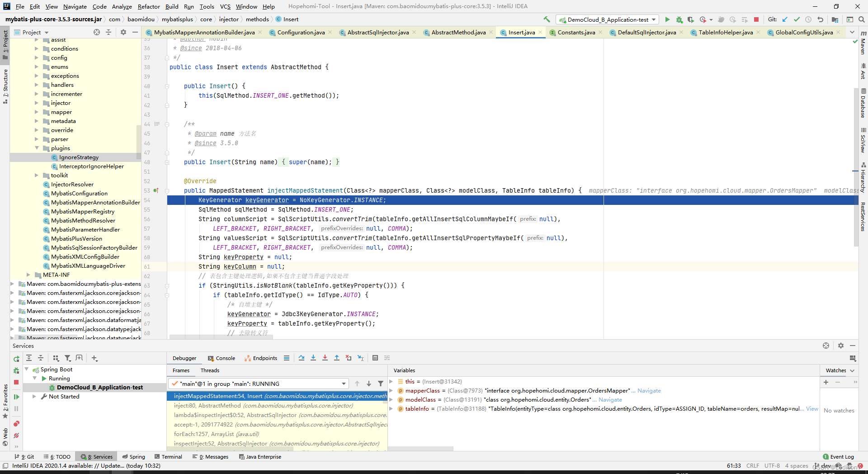868x474 pixels.
Task: Expand the META-INF folder node
Action: pos(28,275)
